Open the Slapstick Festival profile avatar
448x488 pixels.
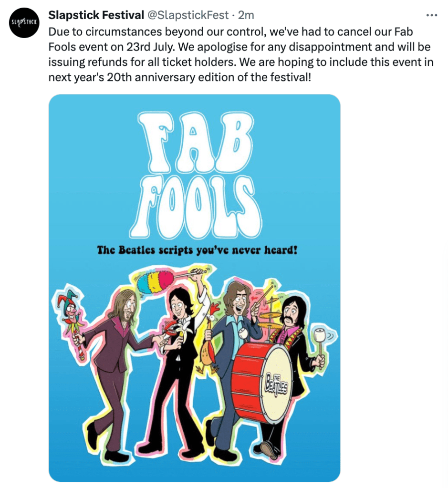pyautogui.click(x=24, y=23)
